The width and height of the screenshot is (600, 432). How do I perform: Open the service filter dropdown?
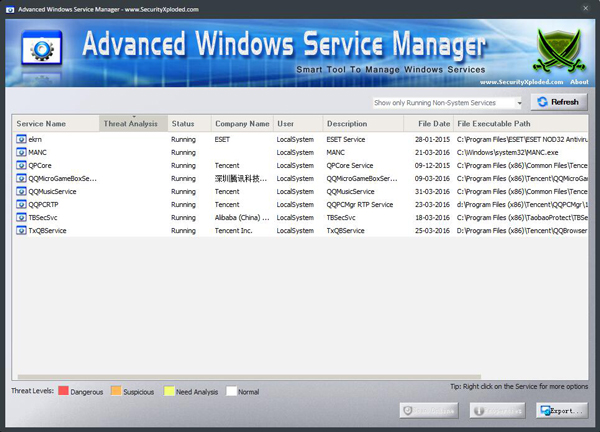click(x=448, y=103)
